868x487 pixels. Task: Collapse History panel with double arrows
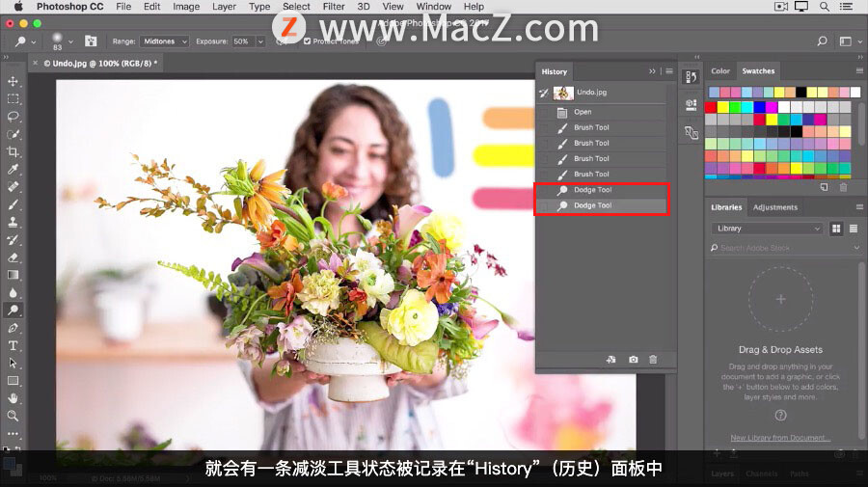pyautogui.click(x=652, y=71)
